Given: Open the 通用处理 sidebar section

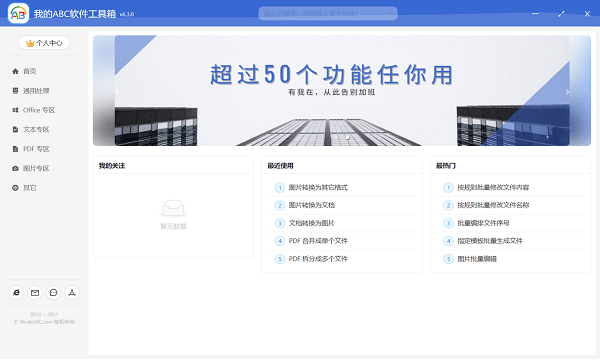Looking at the screenshot, I should pyautogui.click(x=31, y=91).
